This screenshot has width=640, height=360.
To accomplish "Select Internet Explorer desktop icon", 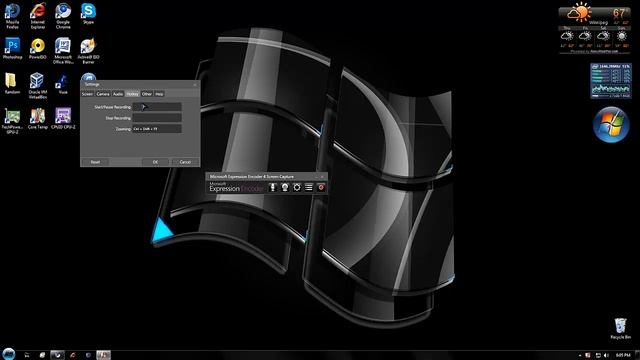I will tap(38, 16).
